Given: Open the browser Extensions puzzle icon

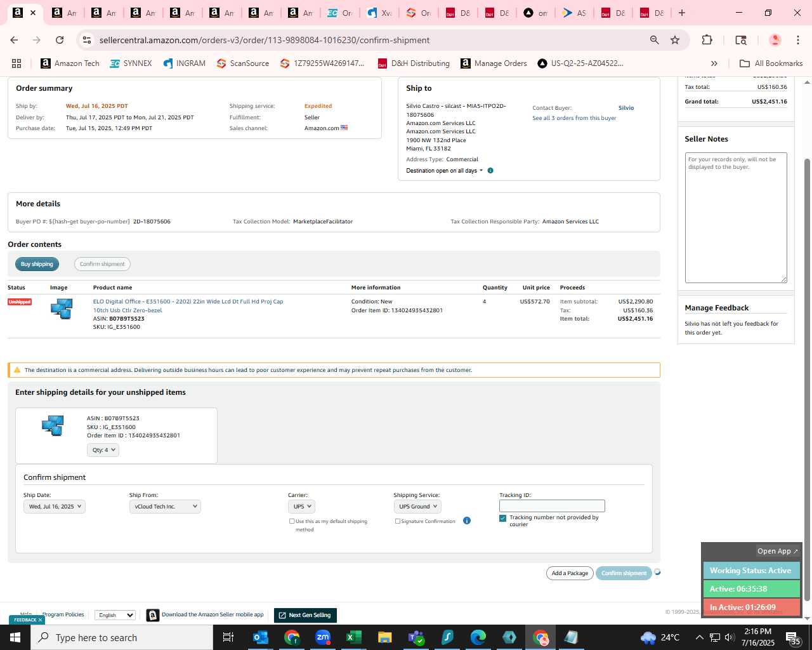Looking at the screenshot, I should click(x=707, y=40).
